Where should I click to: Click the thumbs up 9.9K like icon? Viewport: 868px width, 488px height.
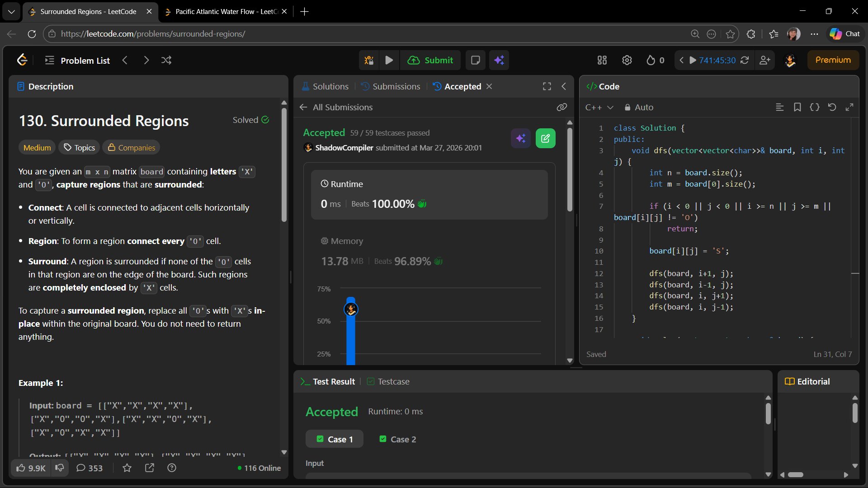[x=31, y=468]
